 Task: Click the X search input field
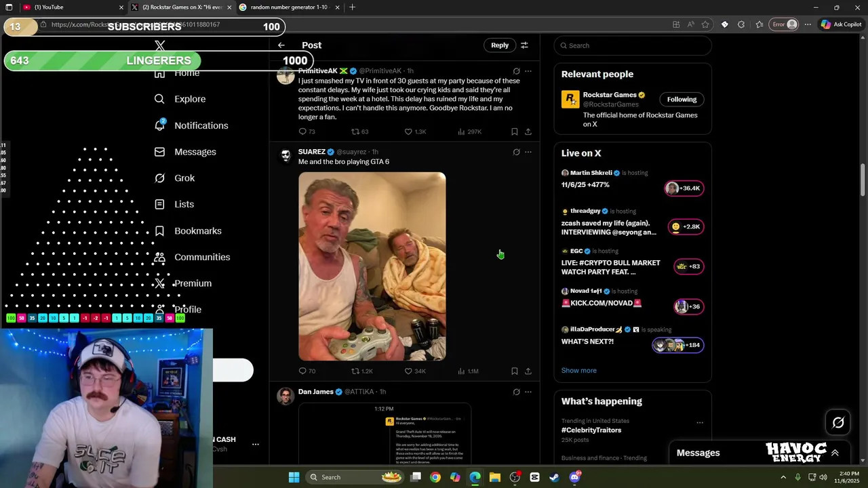point(633,45)
